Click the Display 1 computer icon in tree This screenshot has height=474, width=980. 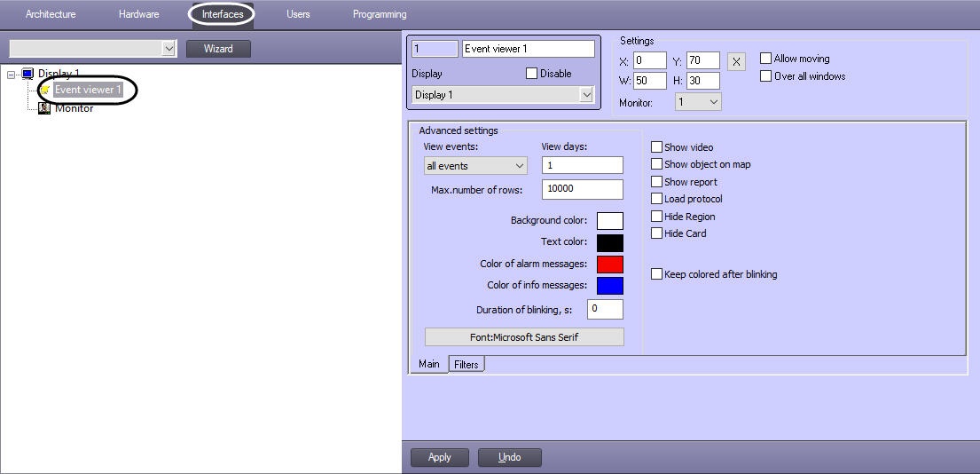click(x=27, y=74)
